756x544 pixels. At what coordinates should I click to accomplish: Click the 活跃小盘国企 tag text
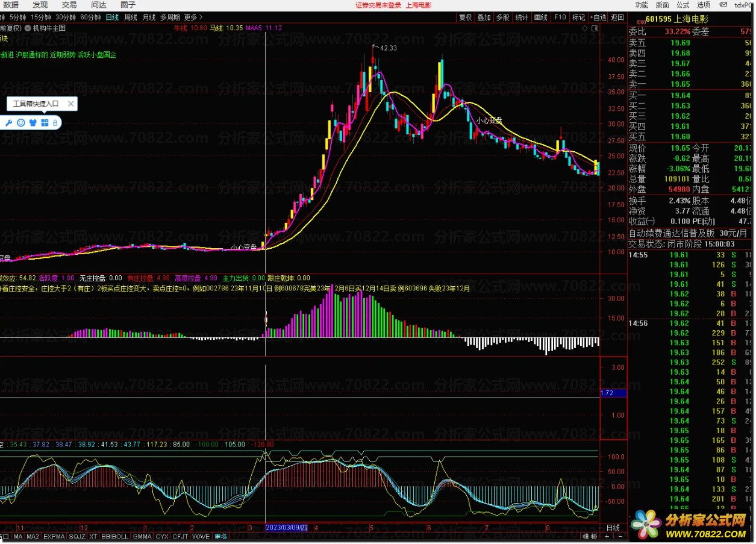click(97, 54)
